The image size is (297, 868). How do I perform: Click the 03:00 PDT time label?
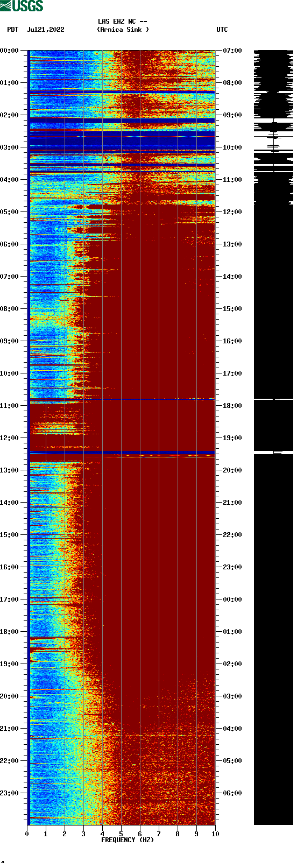tap(10, 147)
